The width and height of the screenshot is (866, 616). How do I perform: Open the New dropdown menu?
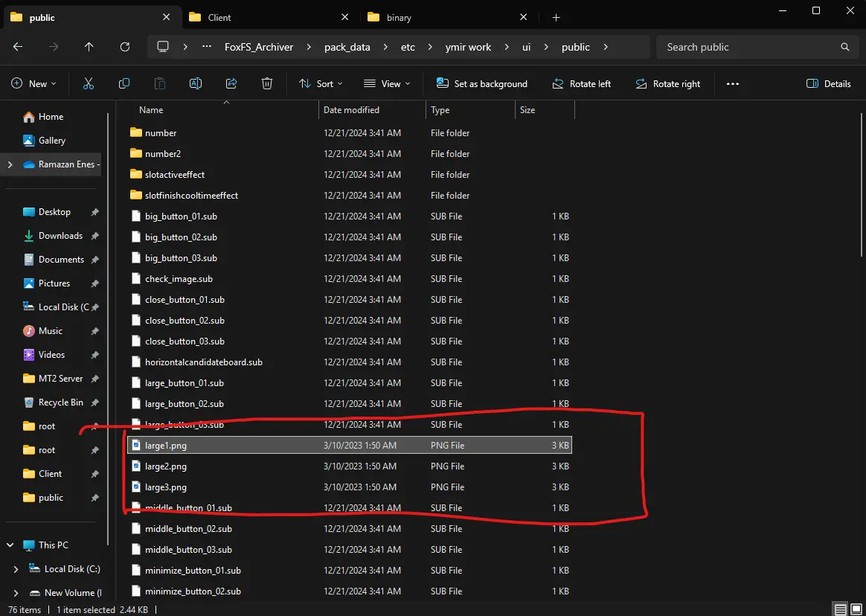click(x=33, y=83)
